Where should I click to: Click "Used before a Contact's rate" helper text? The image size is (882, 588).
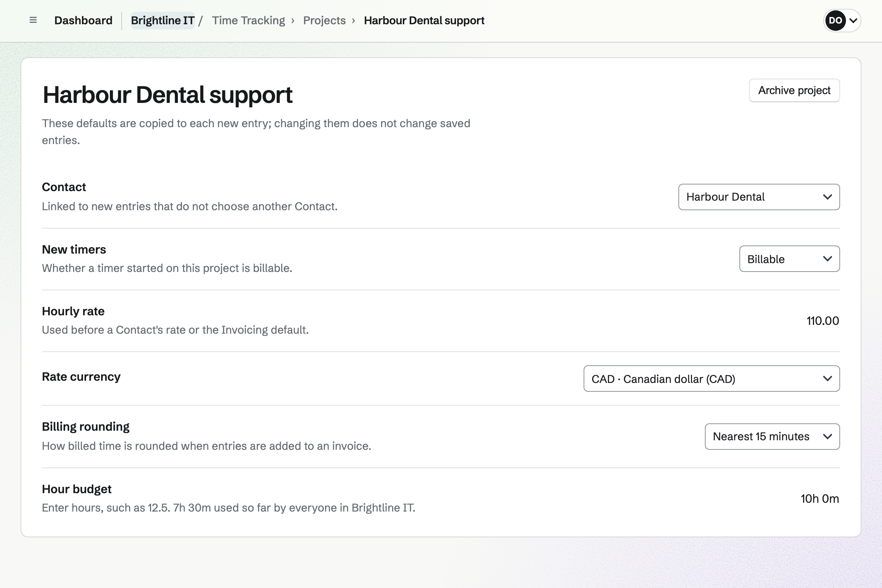175,330
